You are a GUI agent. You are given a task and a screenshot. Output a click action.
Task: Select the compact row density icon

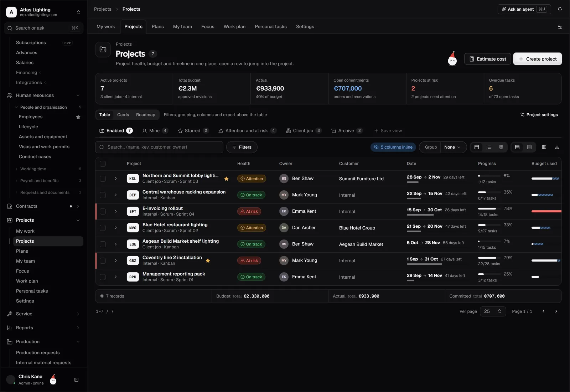point(529,147)
